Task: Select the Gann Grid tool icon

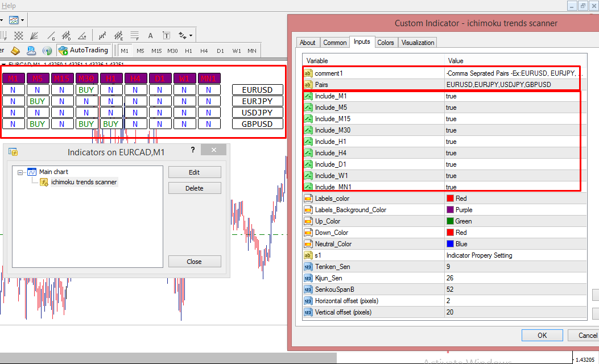Action: pos(18,35)
